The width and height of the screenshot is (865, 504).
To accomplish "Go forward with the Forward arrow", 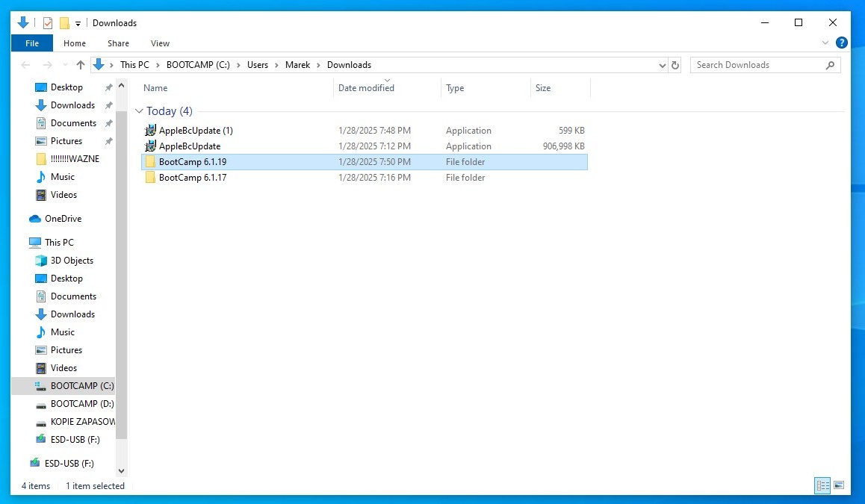I will (48, 65).
